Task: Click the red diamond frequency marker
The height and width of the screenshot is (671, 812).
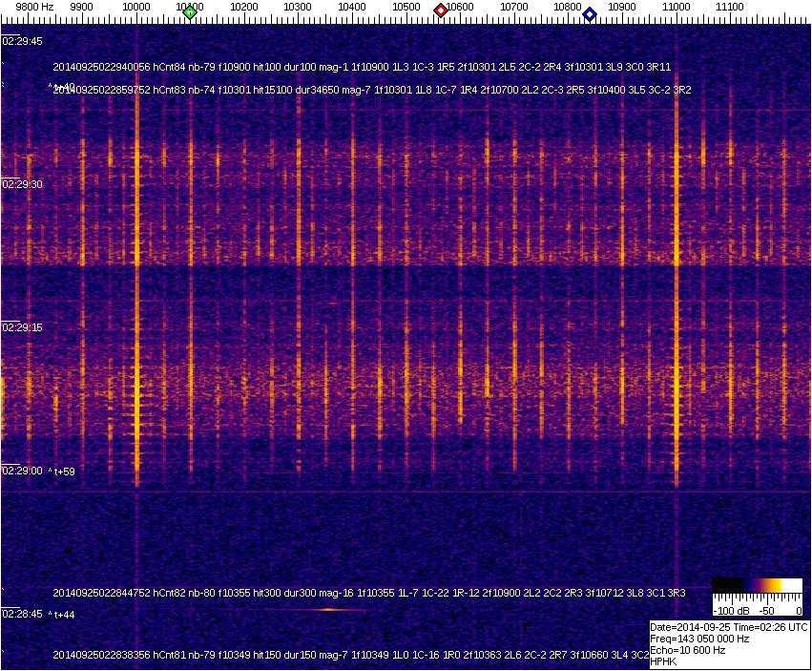Action: [x=441, y=10]
